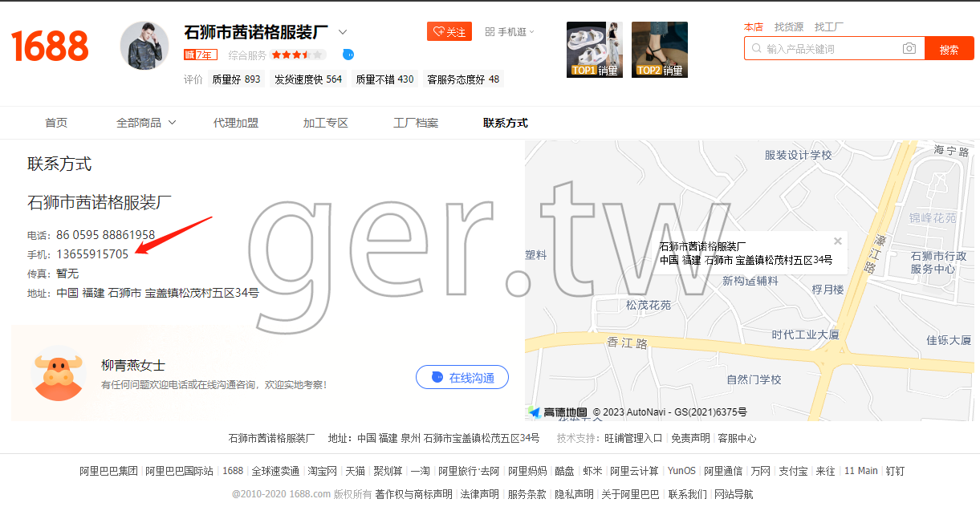The width and height of the screenshot is (980, 515).
Task: Open the 免责声明 link
Action: coord(690,439)
